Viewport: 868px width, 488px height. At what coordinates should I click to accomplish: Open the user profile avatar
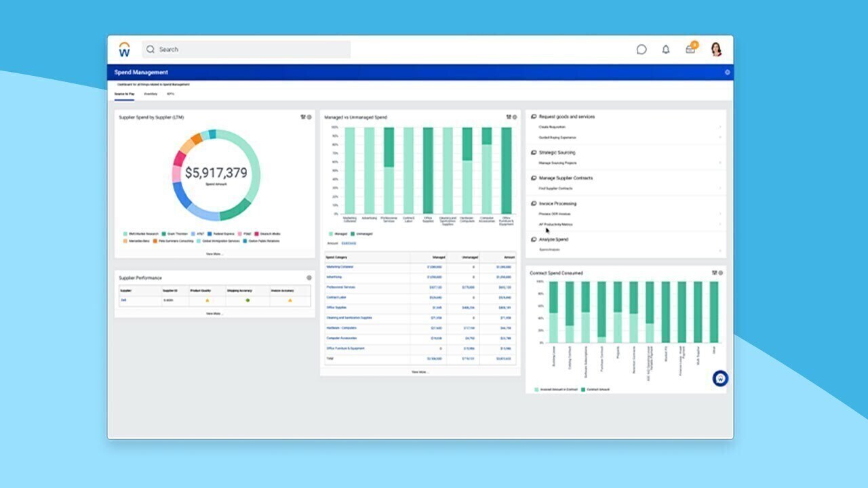click(716, 49)
